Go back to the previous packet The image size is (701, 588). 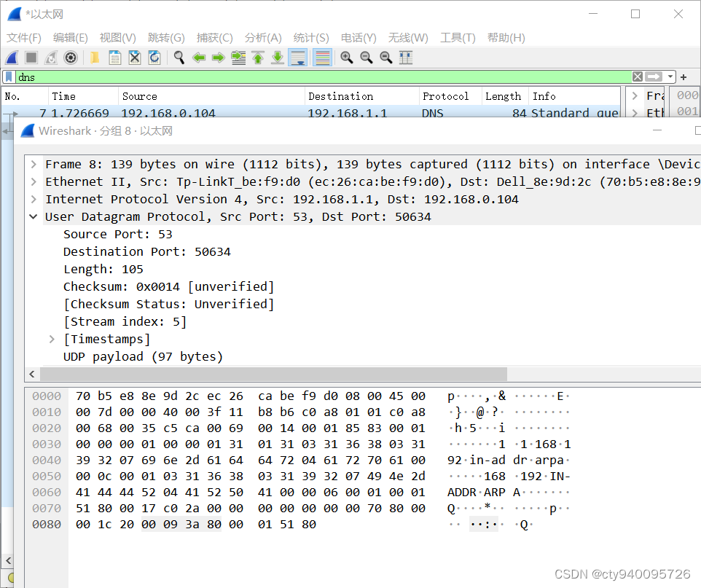[x=198, y=58]
